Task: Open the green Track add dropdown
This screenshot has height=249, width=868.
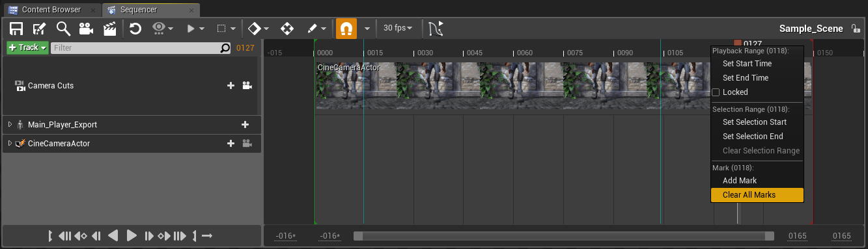Action: 27,47
